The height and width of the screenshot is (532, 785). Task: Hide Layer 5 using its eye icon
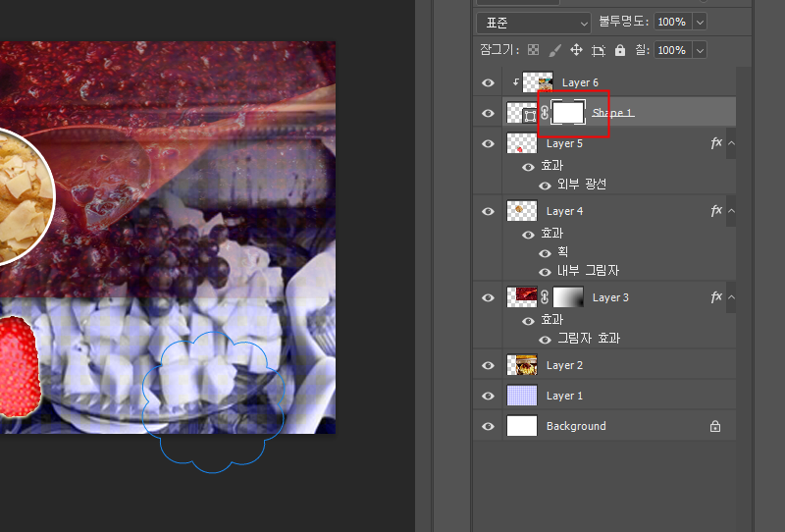click(488, 143)
